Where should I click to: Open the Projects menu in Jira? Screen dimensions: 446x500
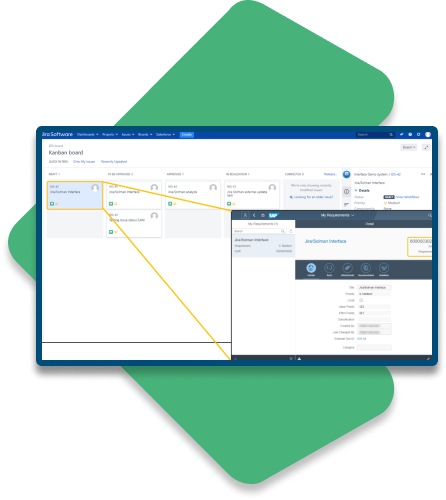(110, 135)
